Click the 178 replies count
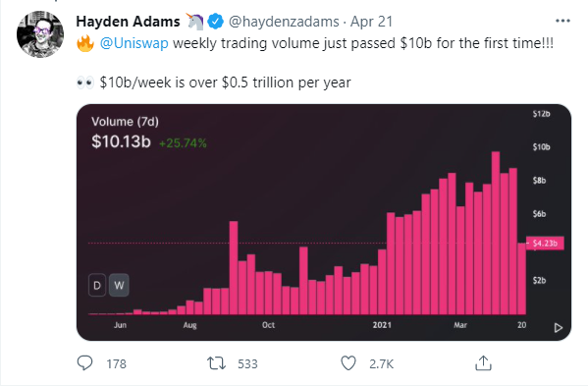588x386 pixels. [116, 363]
